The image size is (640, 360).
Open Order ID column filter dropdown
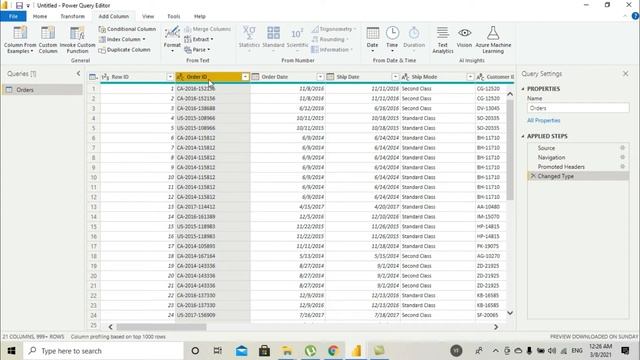(245, 77)
